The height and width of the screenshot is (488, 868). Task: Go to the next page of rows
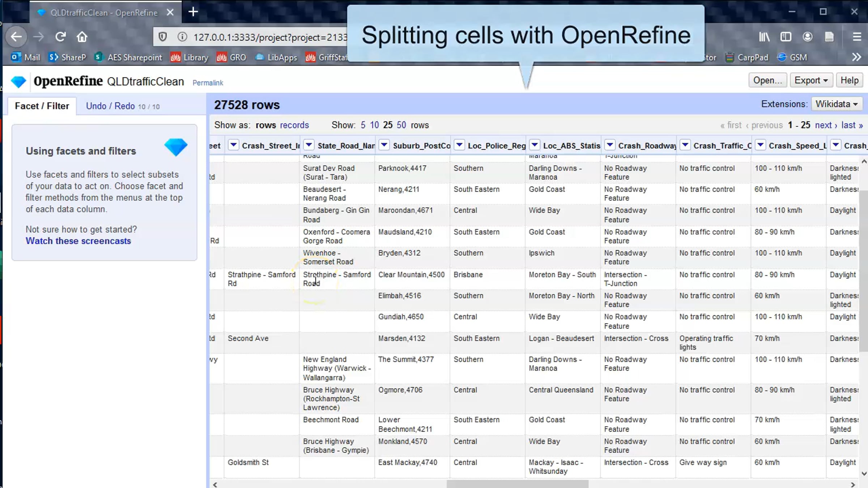[x=826, y=125]
